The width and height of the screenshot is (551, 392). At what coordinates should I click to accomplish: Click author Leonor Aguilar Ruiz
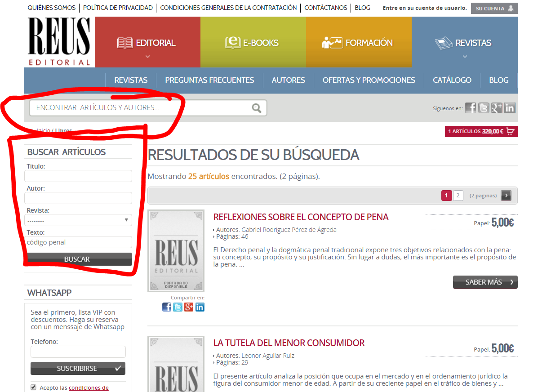[x=268, y=356]
